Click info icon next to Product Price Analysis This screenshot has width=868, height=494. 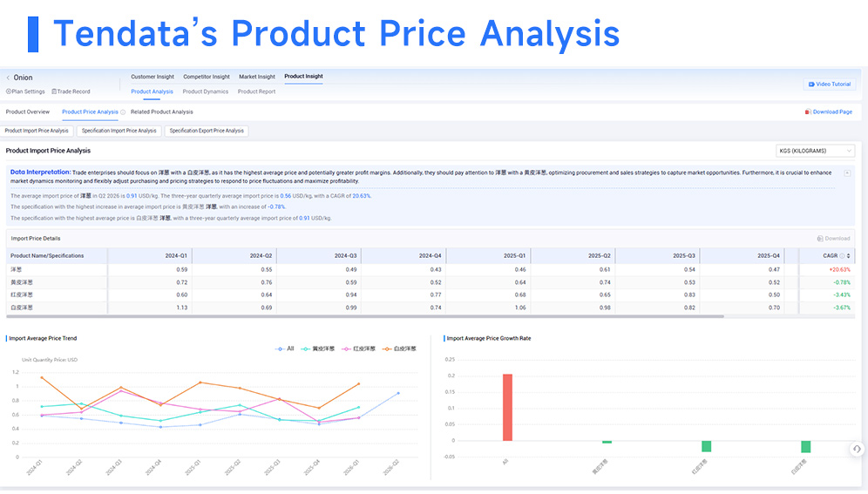click(x=123, y=112)
